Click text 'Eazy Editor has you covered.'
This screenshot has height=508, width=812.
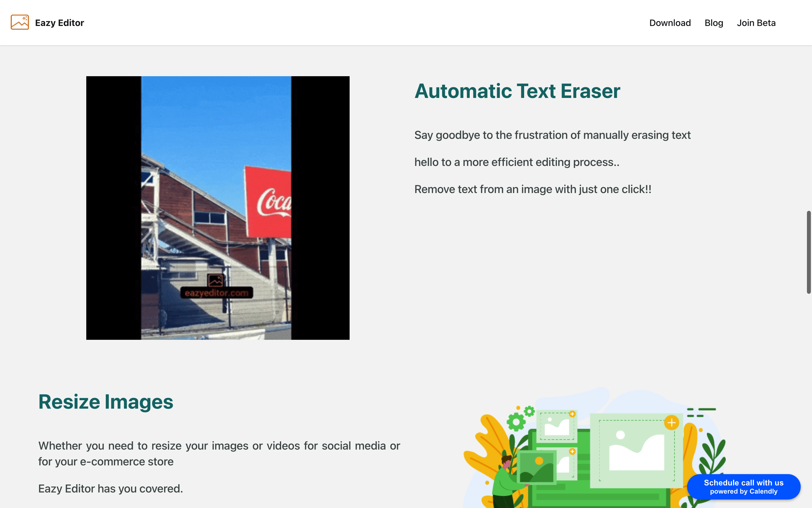111,489
